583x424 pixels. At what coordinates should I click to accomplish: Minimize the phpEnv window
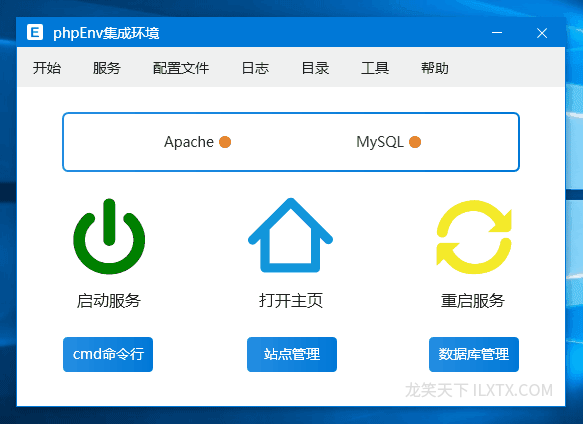point(497,33)
